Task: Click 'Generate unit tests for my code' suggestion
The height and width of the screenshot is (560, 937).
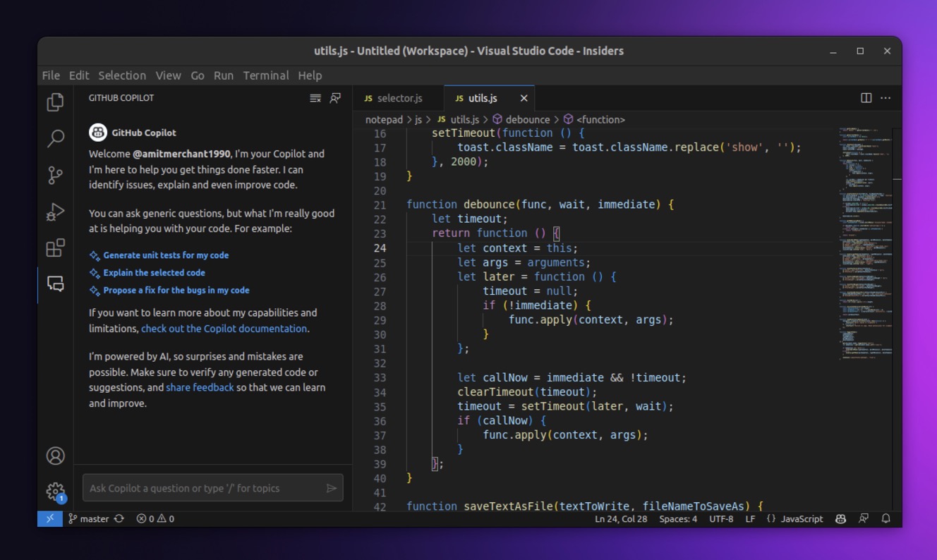Action: pos(166,255)
